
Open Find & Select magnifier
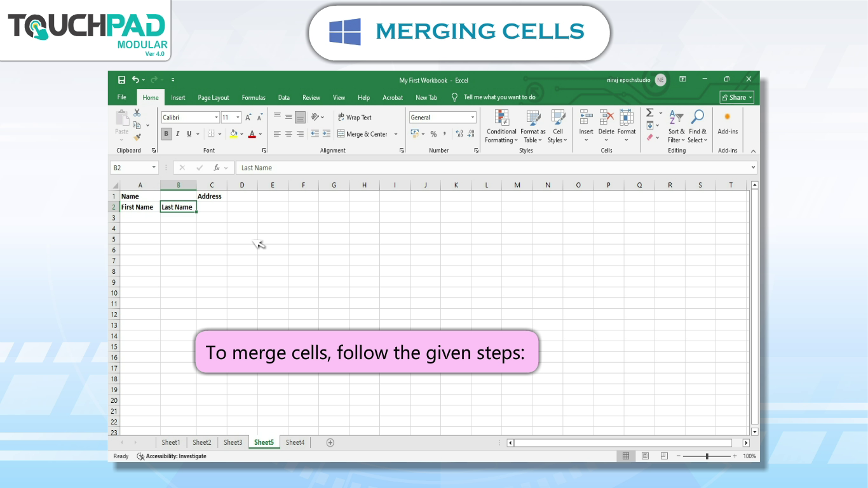coord(696,118)
